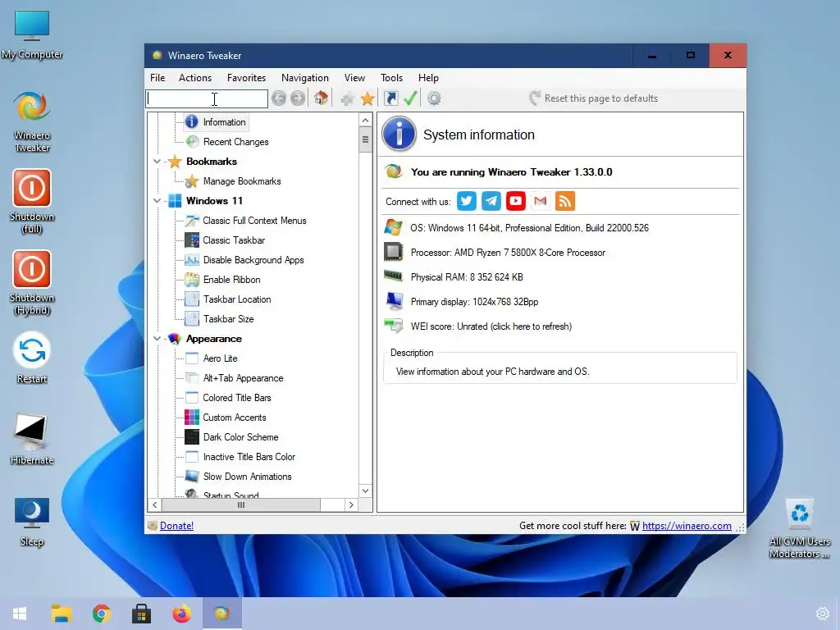Click the tree horizontal scrollbar right arrow
Viewport: 840px width, 630px height.
(351, 504)
